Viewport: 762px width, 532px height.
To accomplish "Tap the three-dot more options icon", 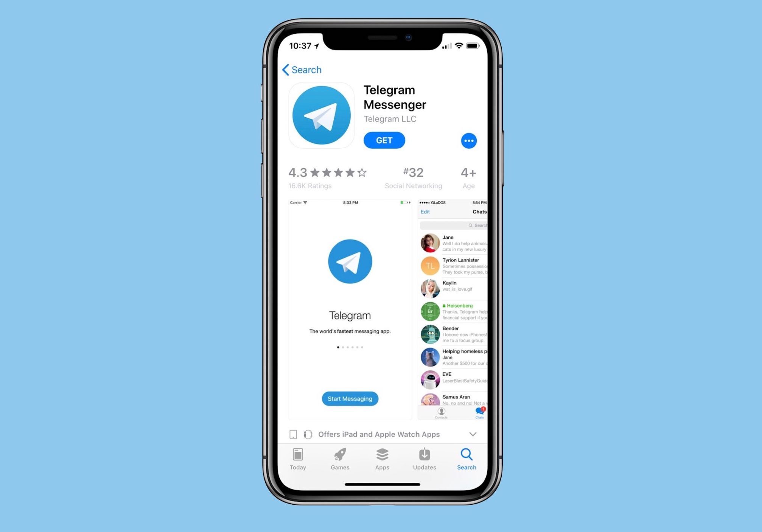I will (469, 141).
